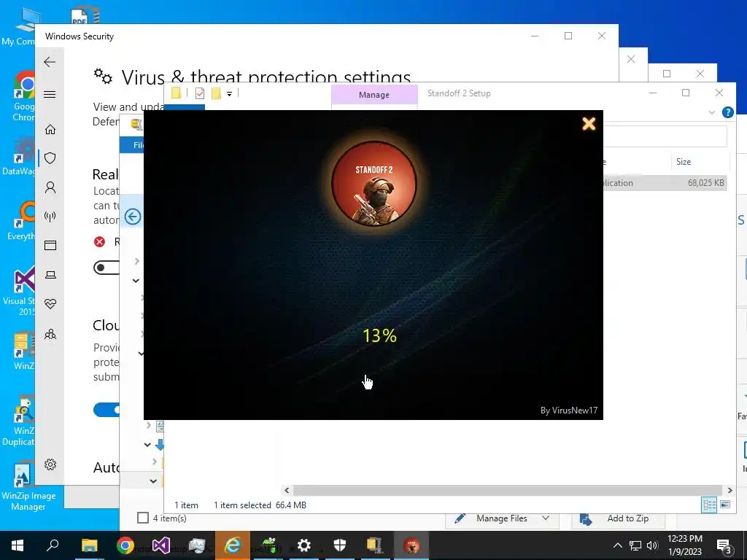Open taskbar search magnifier
This screenshot has width=747, height=560.
[x=53, y=545]
